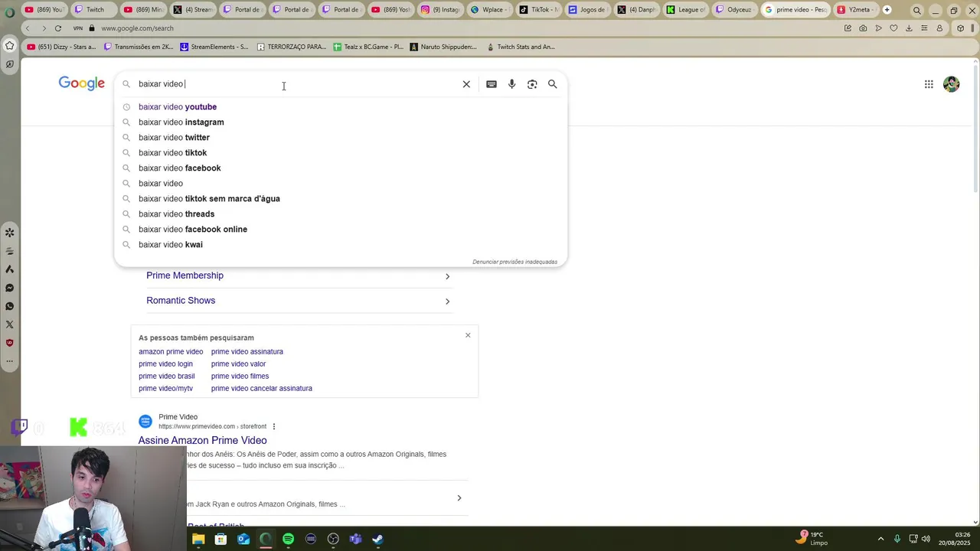
Task: Open 'Twitch Stats and An...' bookmark
Action: [521, 47]
